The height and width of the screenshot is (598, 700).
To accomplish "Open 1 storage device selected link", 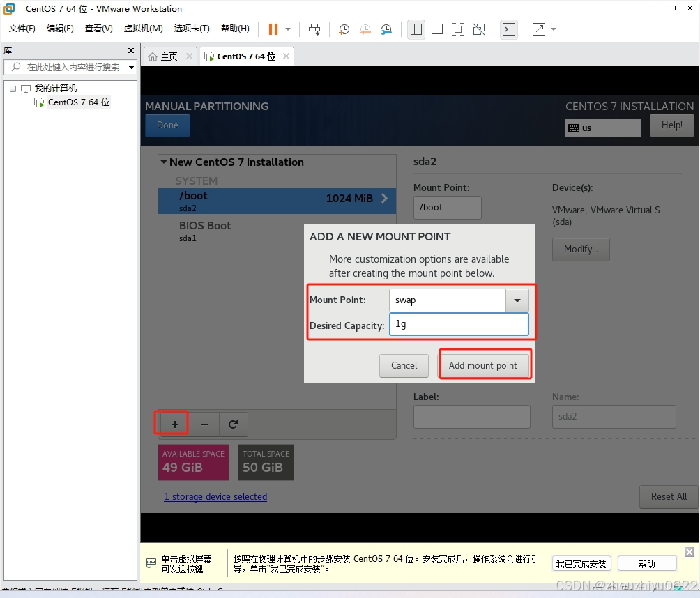I will 215,497.
